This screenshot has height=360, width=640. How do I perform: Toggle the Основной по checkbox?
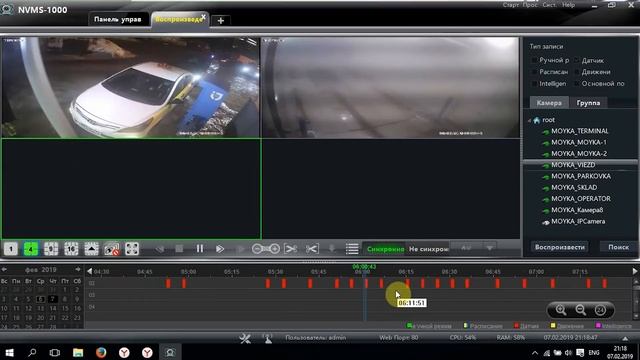tap(577, 84)
